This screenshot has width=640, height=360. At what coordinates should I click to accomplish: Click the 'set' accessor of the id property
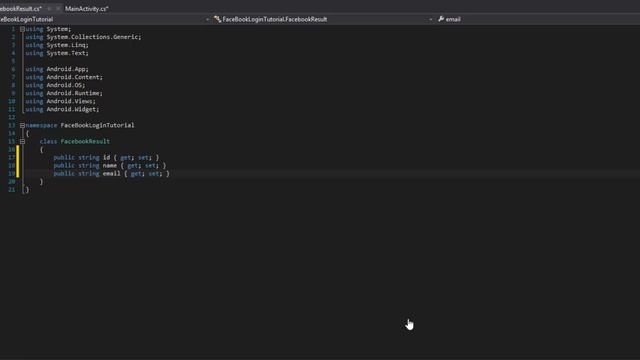coord(143,157)
